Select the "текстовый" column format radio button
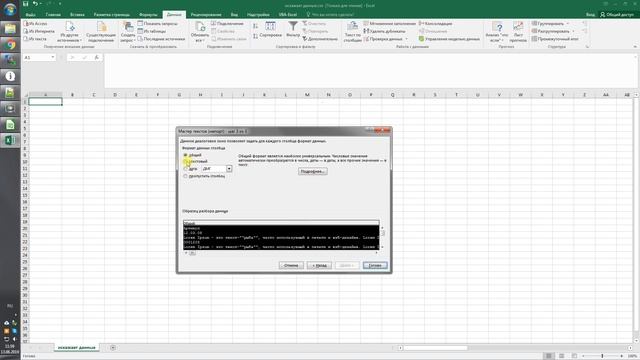 185,162
